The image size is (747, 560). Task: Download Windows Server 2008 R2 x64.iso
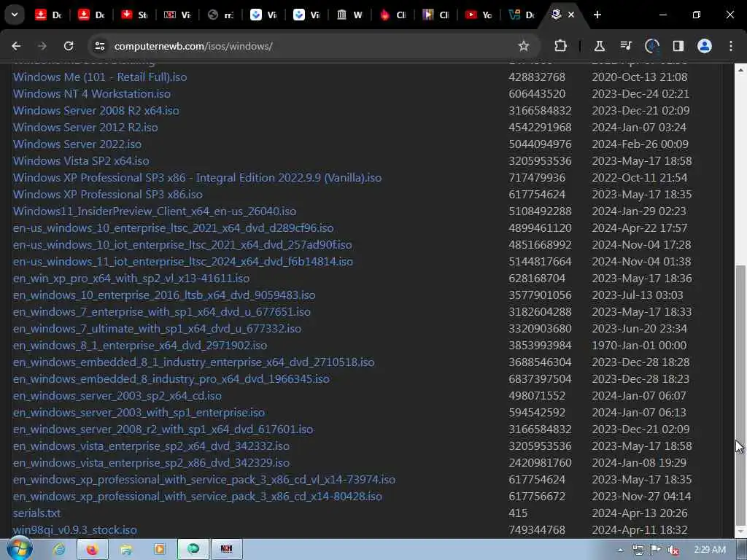tap(96, 111)
